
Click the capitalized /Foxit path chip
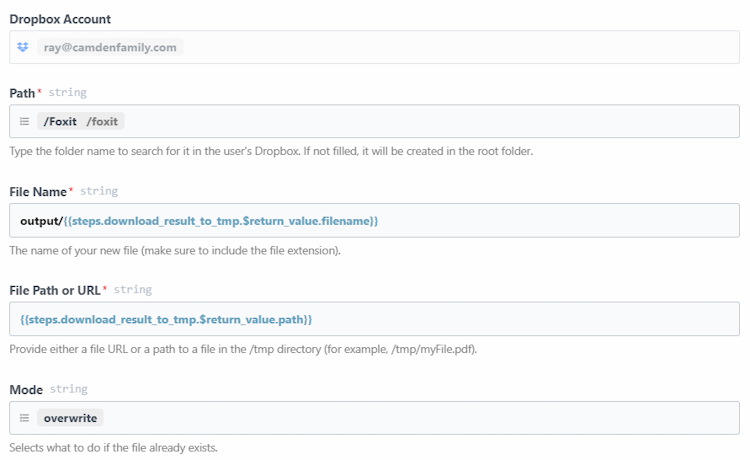[58, 122]
